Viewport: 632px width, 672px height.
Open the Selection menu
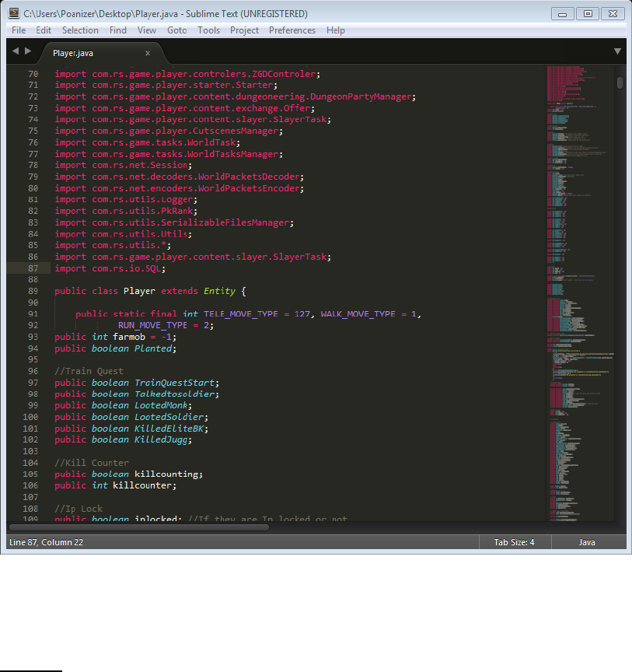tap(80, 30)
